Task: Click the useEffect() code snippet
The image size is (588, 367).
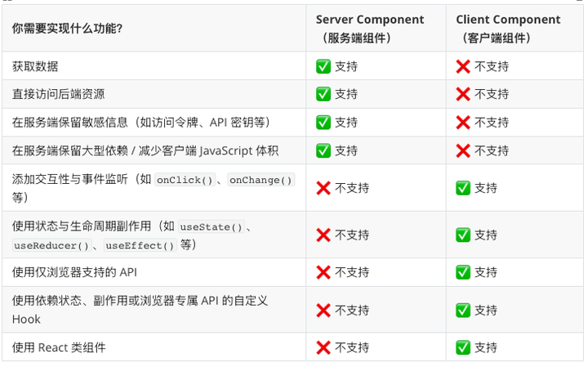Action: (x=140, y=245)
